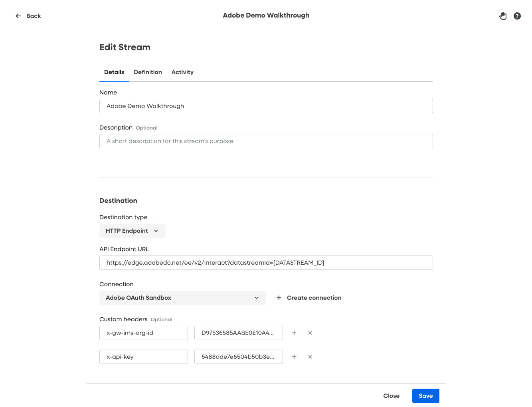532x407 pixels.
Task: Open the Activity tab
Action: click(182, 72)
